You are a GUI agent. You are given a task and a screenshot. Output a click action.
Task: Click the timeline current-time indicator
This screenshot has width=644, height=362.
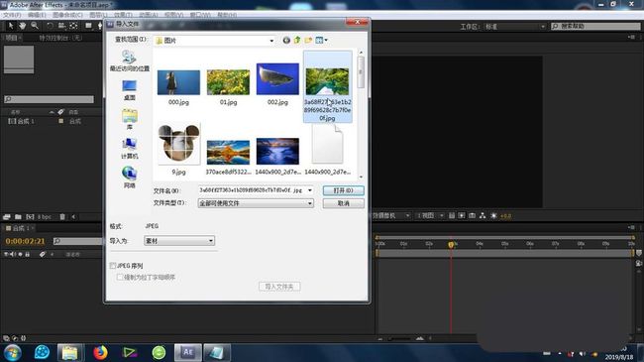click(451, 244)
